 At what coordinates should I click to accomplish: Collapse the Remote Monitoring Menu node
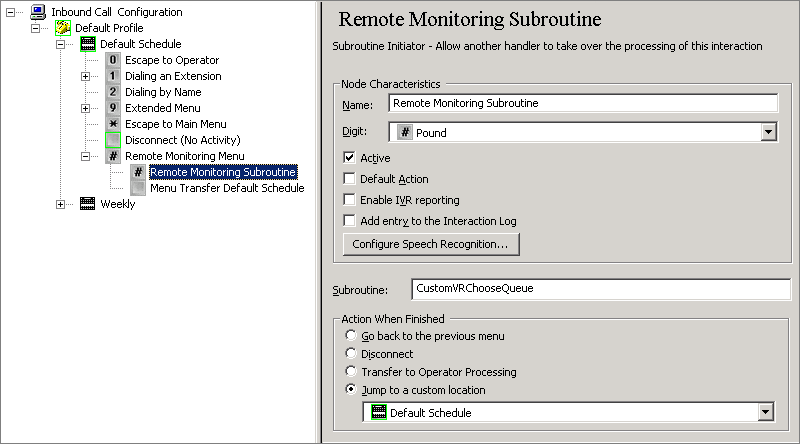[86, 156]
